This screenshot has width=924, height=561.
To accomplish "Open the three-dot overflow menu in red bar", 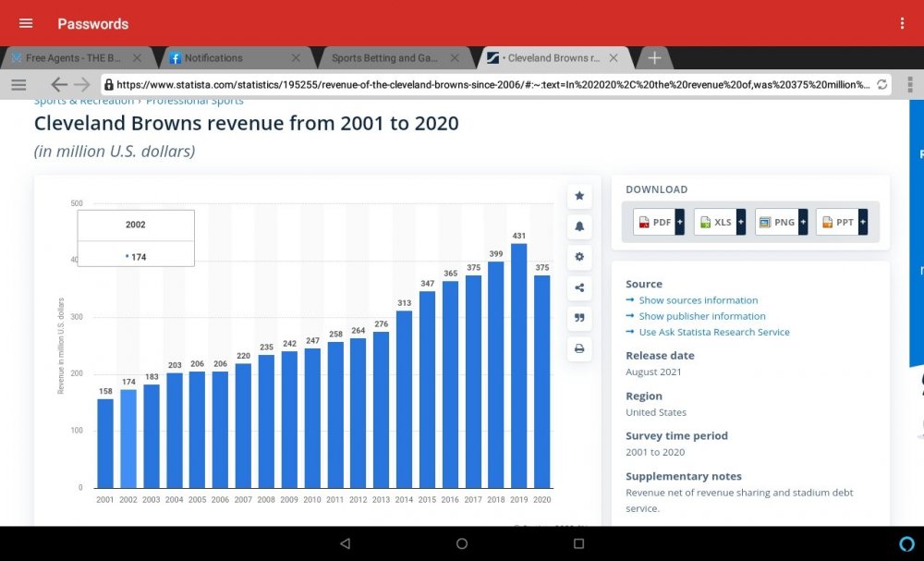I will 902,24.
